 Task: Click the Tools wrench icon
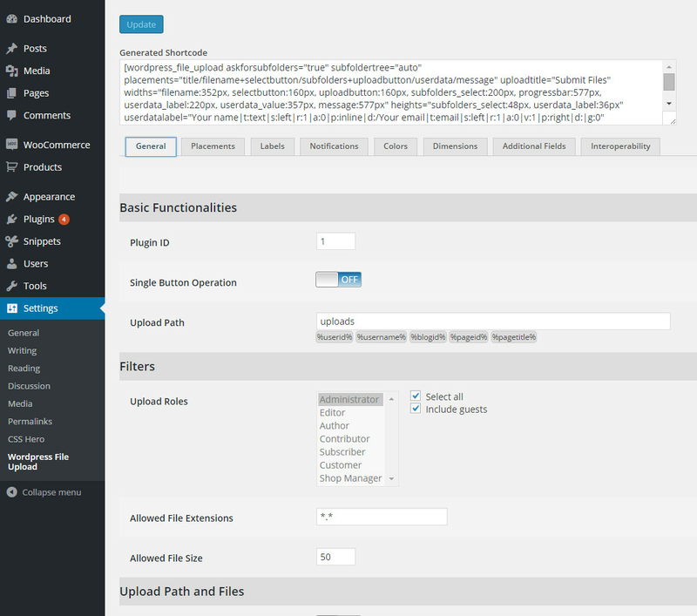(12, 286)
